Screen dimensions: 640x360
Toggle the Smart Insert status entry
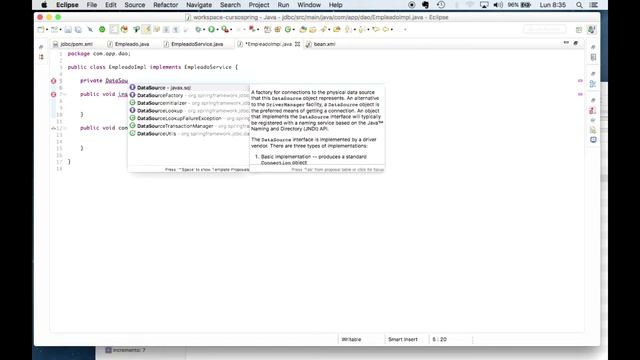[x=402, y=339]
